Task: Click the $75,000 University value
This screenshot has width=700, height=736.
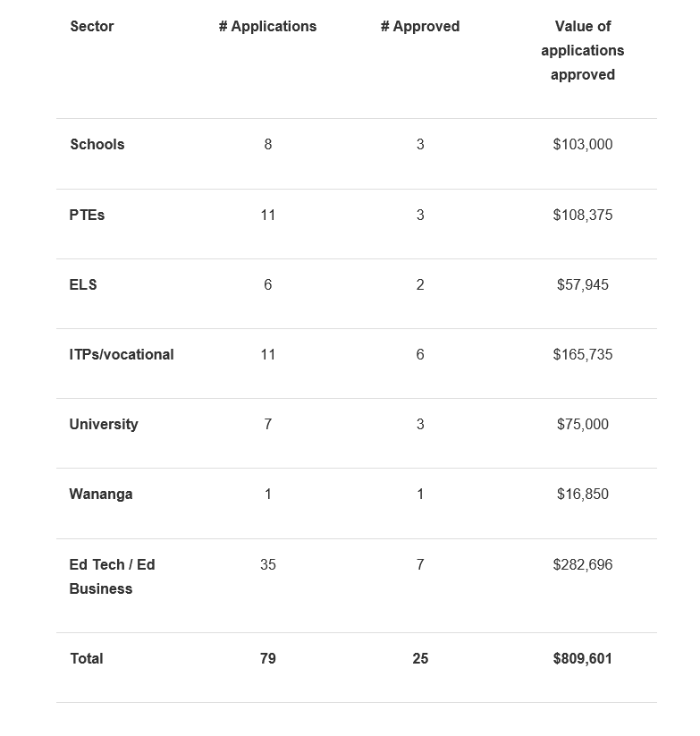Action: coord(583,424)
